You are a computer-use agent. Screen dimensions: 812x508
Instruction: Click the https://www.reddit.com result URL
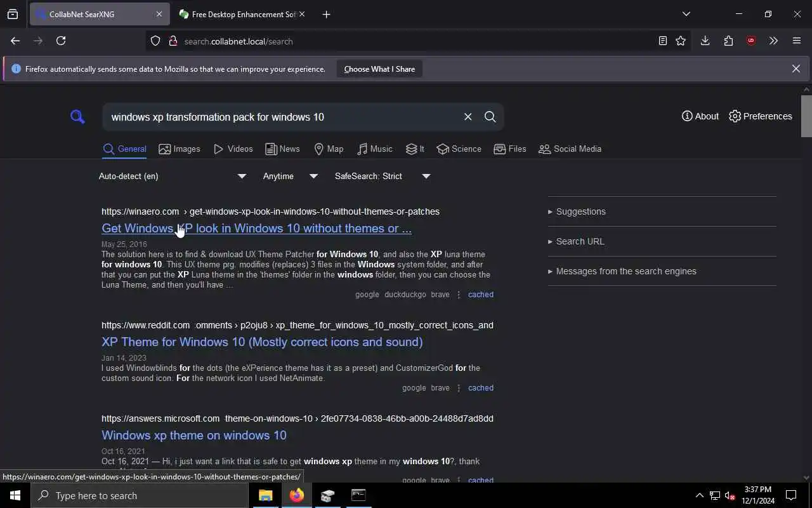click(x=298, y=325)
